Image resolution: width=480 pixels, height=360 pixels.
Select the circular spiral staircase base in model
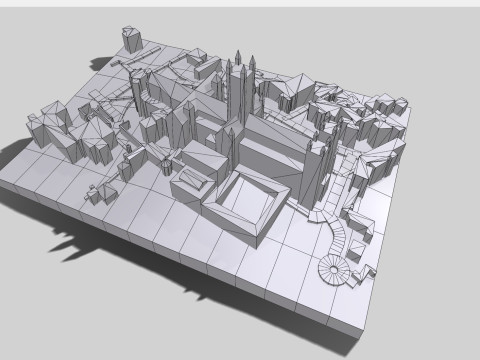pyautogui.click(x=334, y=270)
